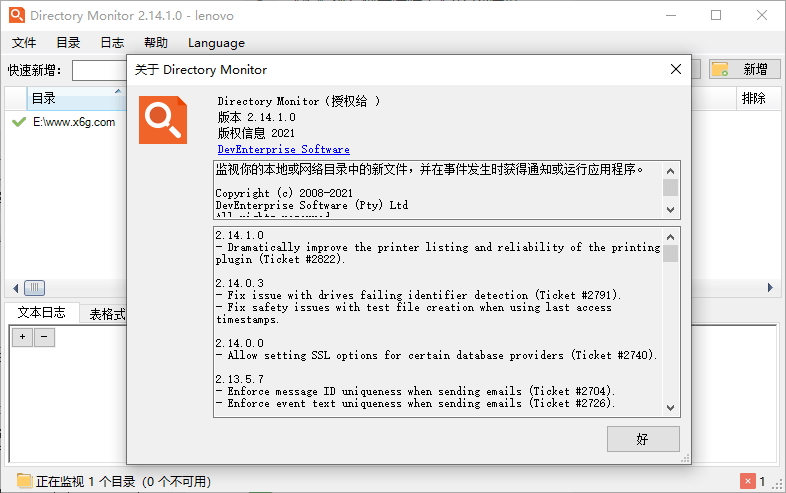Switch to the 文本日志 tab
The width and height of the screenshot is (786, 493).
[41, 313]
